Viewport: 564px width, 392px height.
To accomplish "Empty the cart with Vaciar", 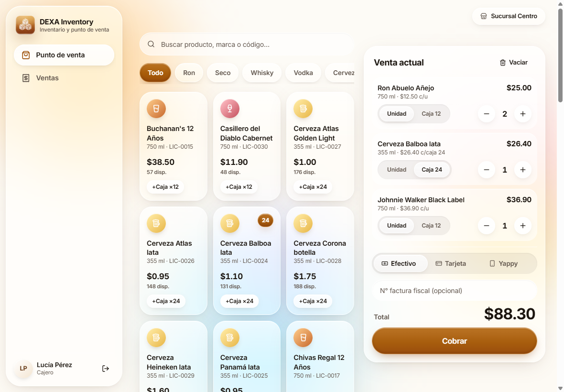I will (x=514, y=63).
